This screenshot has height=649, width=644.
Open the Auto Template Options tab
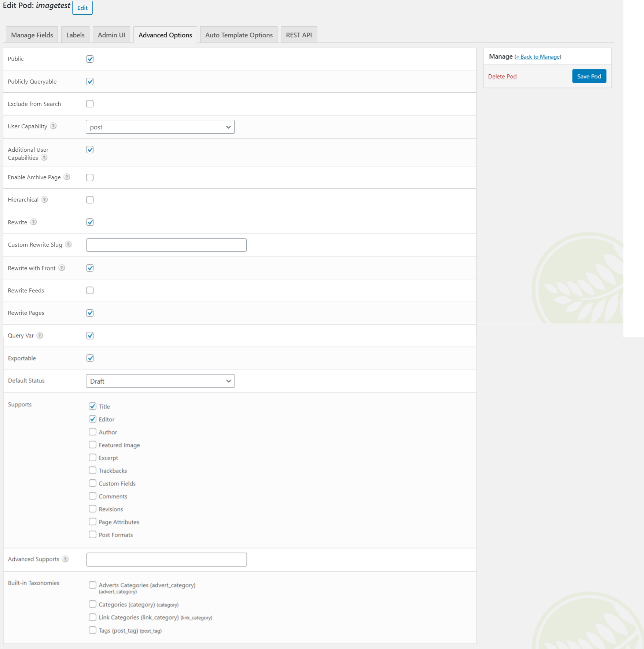click(239, 35)
